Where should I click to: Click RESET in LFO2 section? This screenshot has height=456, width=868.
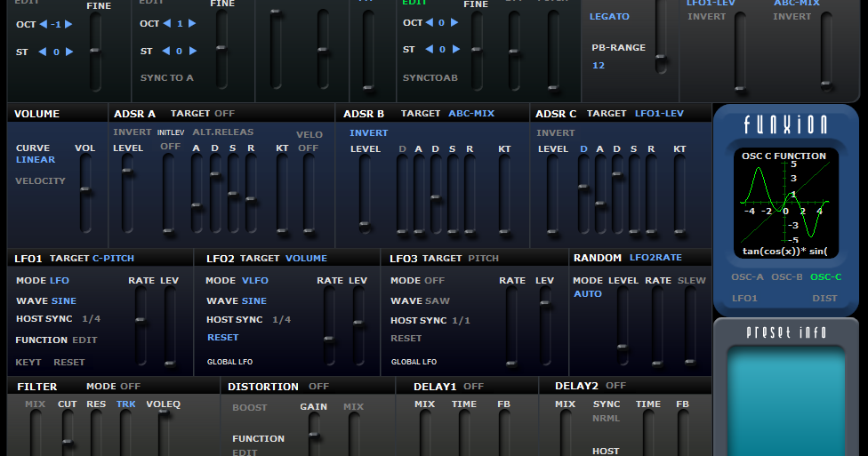222,338
